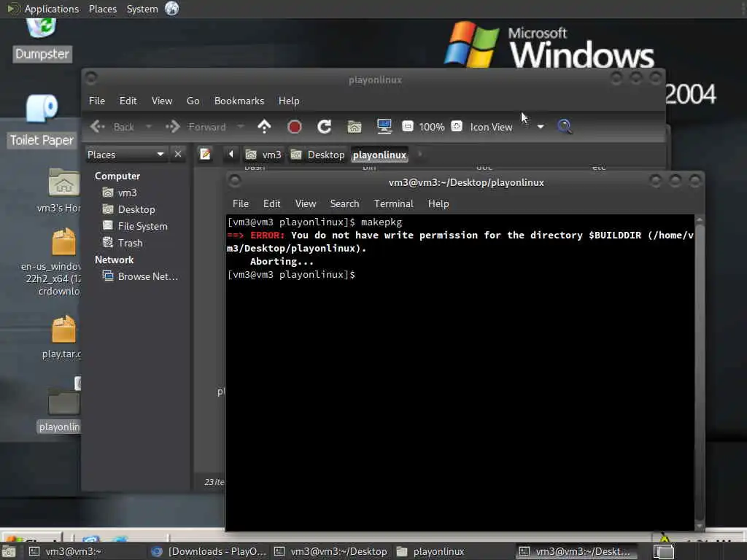This screenshot has width=747, height=560.
Task: Open Places menu in top panel
Action: coord(102,9)
